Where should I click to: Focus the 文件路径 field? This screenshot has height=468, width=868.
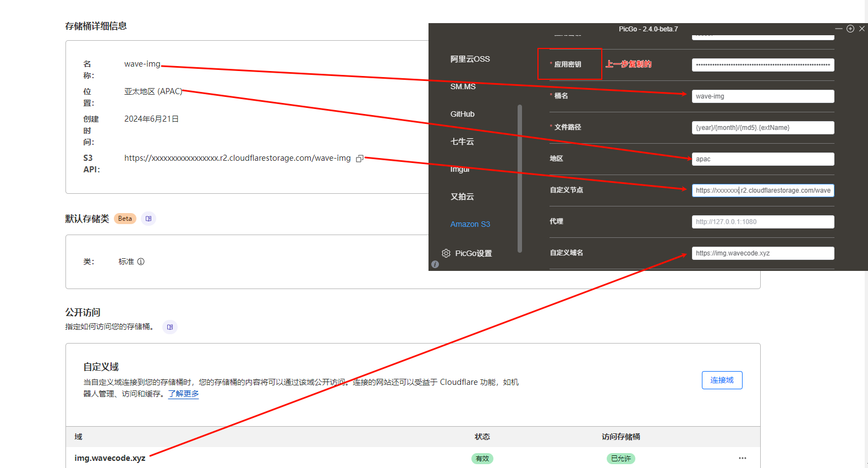click(763, 128)
